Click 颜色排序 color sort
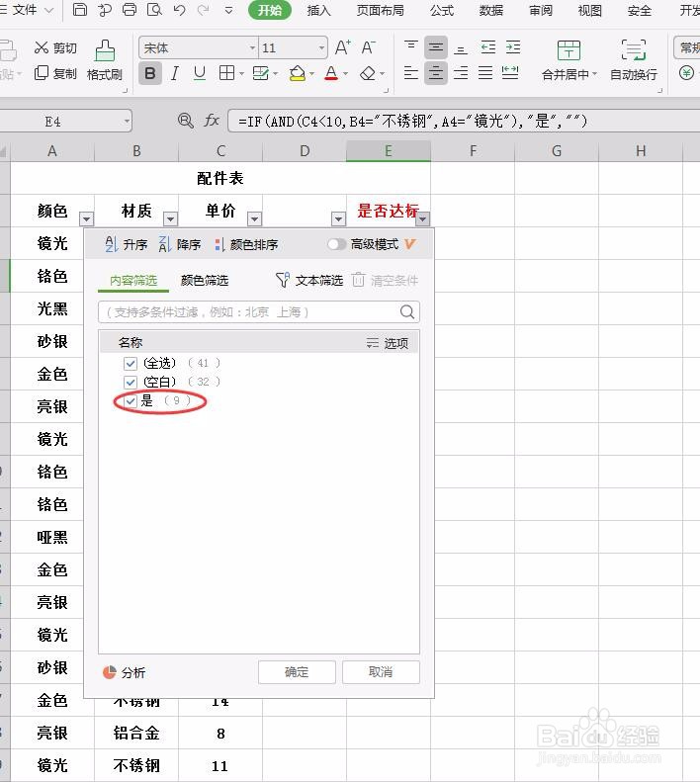Viewport: 700px width, 782px height. point(246,244)
